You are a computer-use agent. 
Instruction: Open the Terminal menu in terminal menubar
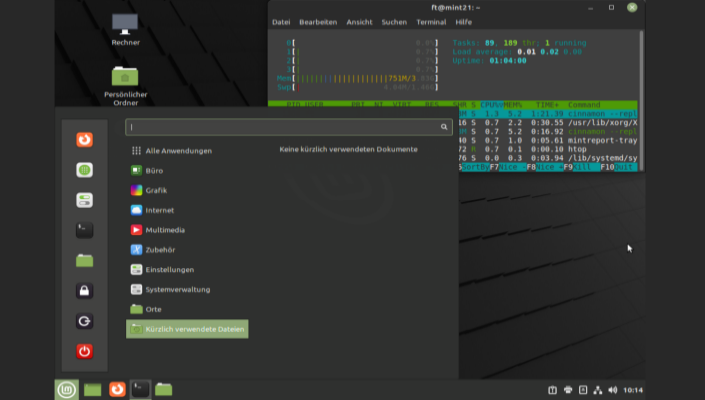pyautogui.click(x=431, y=22)
